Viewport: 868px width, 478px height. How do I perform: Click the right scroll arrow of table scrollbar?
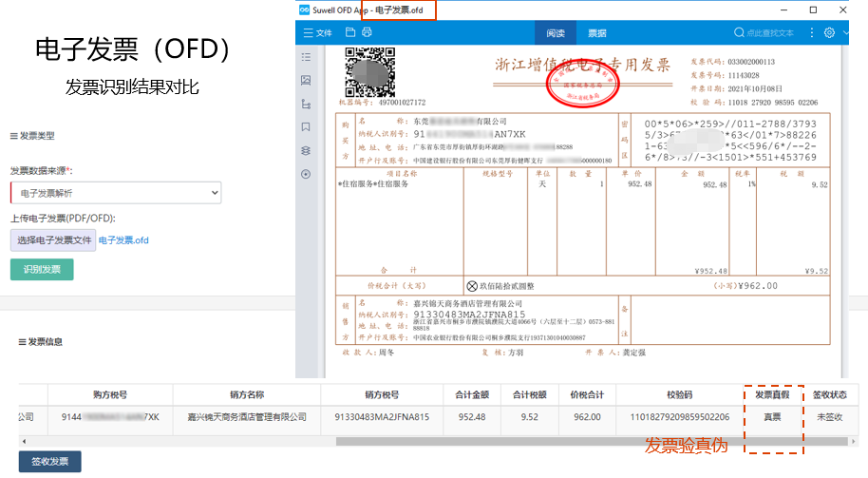tap(854, 441)
